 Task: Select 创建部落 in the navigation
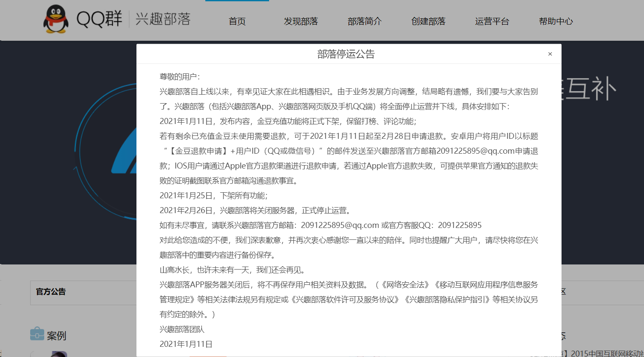coord(428,21)
